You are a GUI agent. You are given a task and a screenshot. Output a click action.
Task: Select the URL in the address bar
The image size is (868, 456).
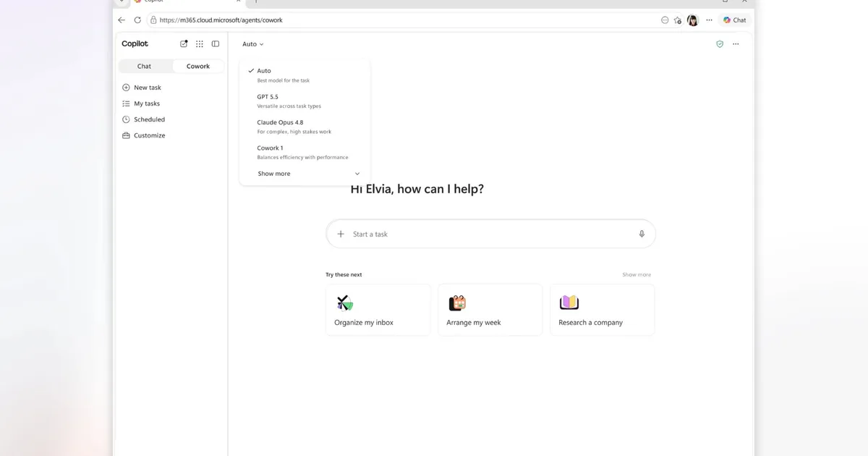pos(221,20)
